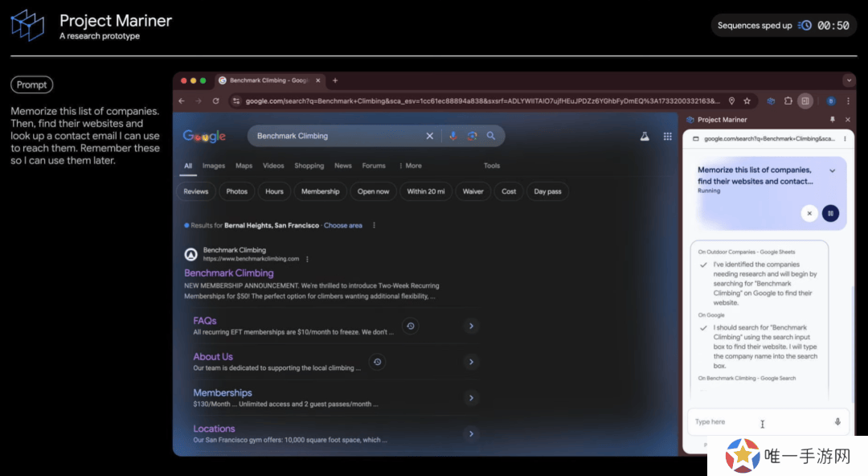This screenshot has width=868, height=476.
Task: Select the Day pass filter chip
Action: [x=547, y=191]
